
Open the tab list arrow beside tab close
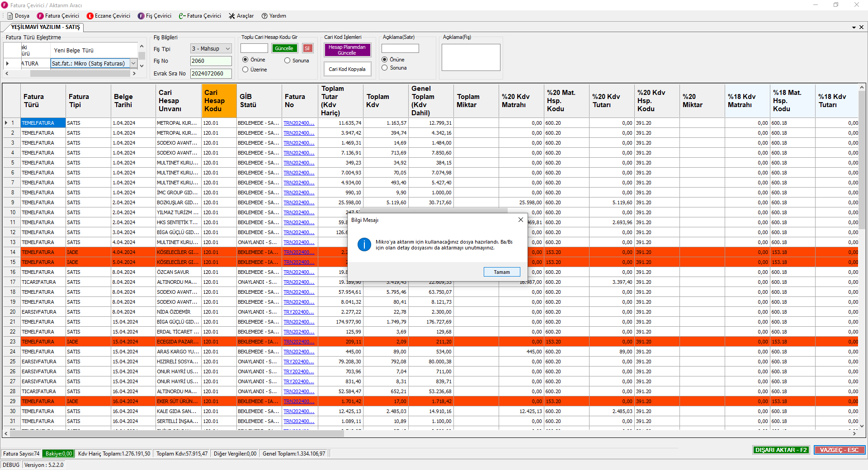(x=854, y=27)
